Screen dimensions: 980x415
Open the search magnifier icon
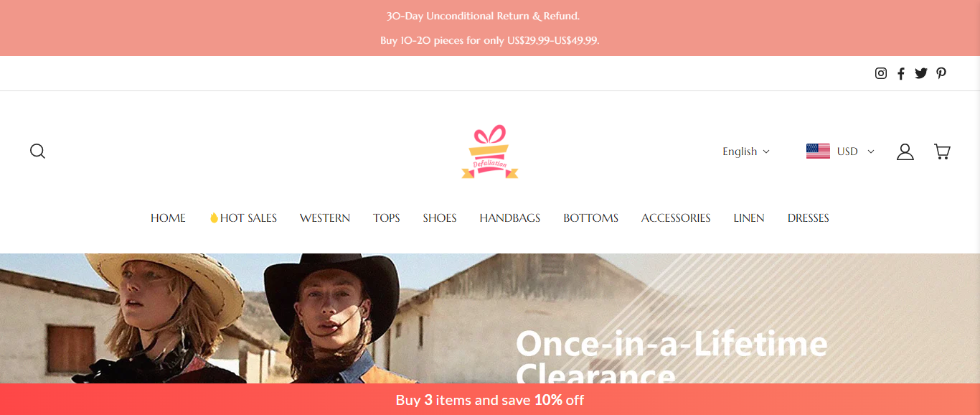pyautogui.click(x=37, y=151)
